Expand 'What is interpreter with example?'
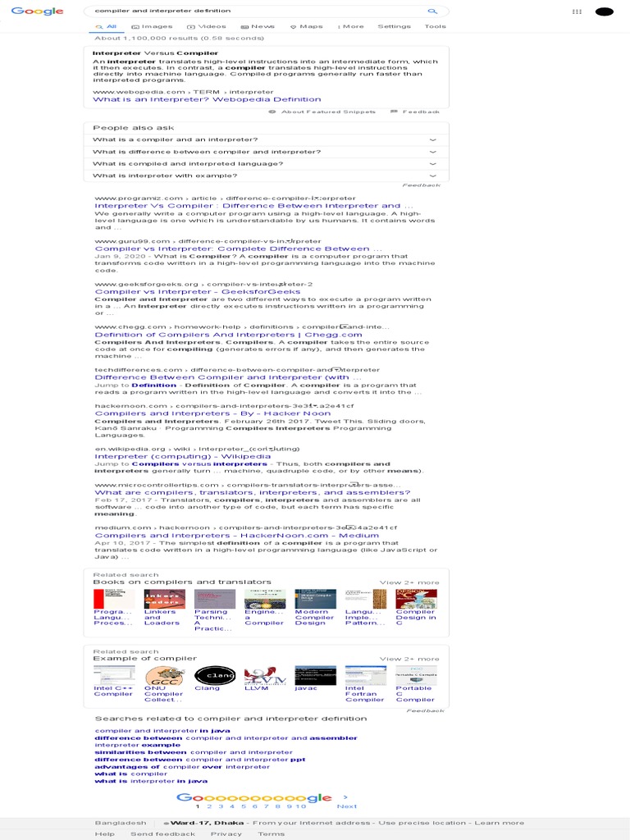 (x=267, y=176)
